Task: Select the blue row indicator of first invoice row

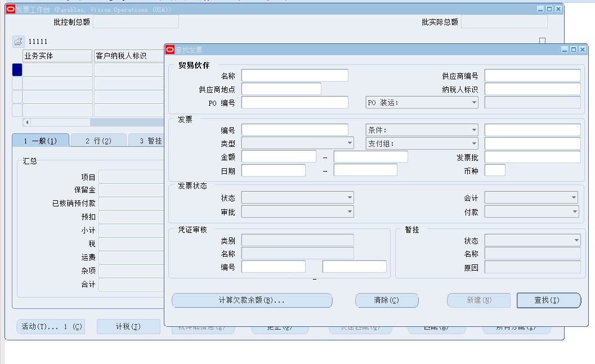Action: [17, 70]
